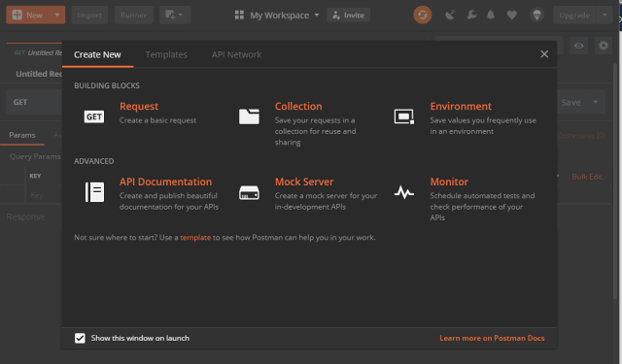Open the notifications bell icon
Viewport: 622px width, 364px height.
(491, 16)
